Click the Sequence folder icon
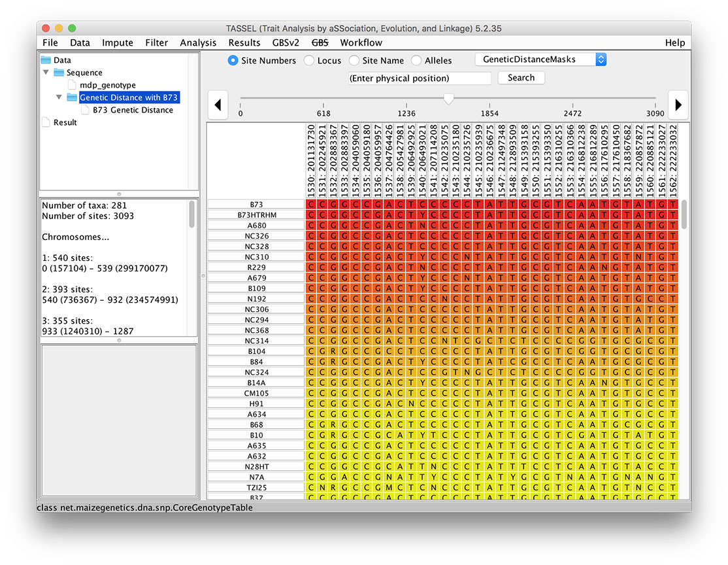728x565 pixels. (x=59, y=73)
